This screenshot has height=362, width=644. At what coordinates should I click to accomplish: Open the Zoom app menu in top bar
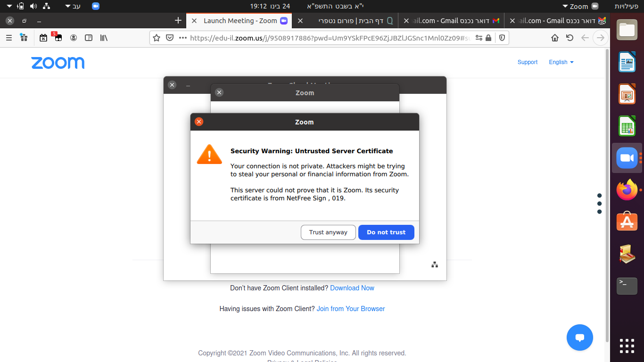tap(579, 6)
